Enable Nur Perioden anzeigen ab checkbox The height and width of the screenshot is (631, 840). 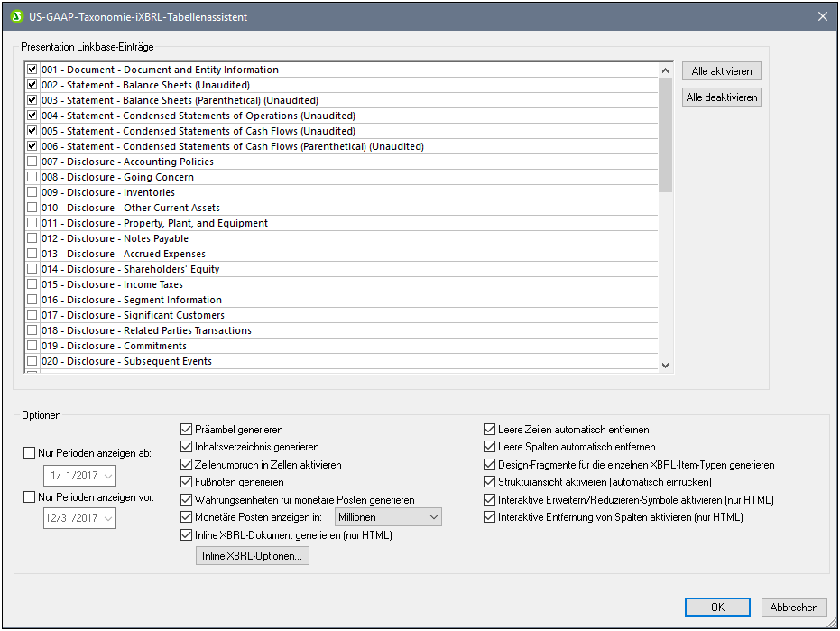[30, 453]
